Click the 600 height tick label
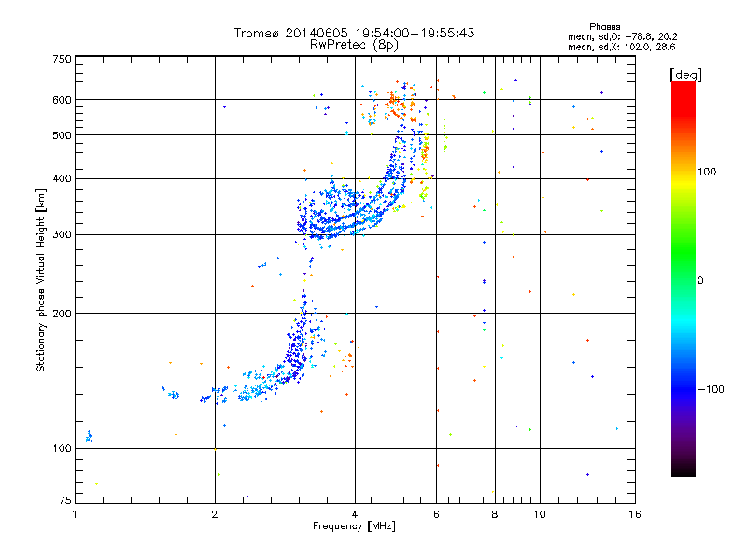The image size is (747, 560). 63,100
